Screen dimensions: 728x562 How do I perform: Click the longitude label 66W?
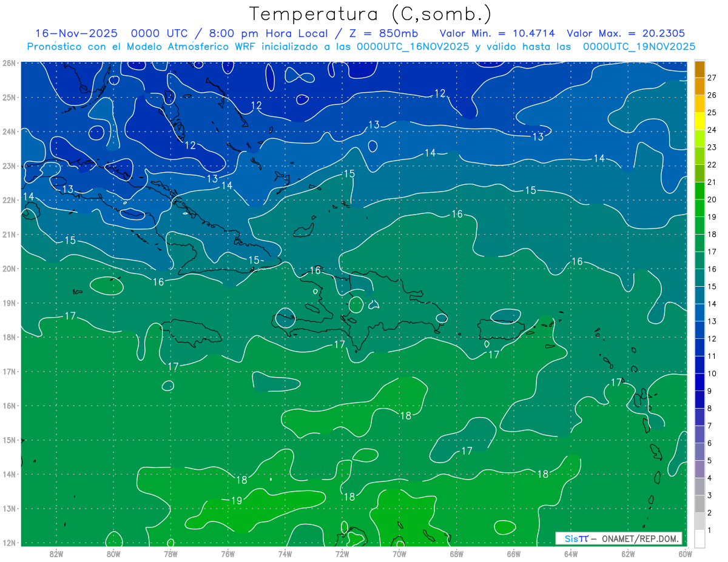coord(513,553)
